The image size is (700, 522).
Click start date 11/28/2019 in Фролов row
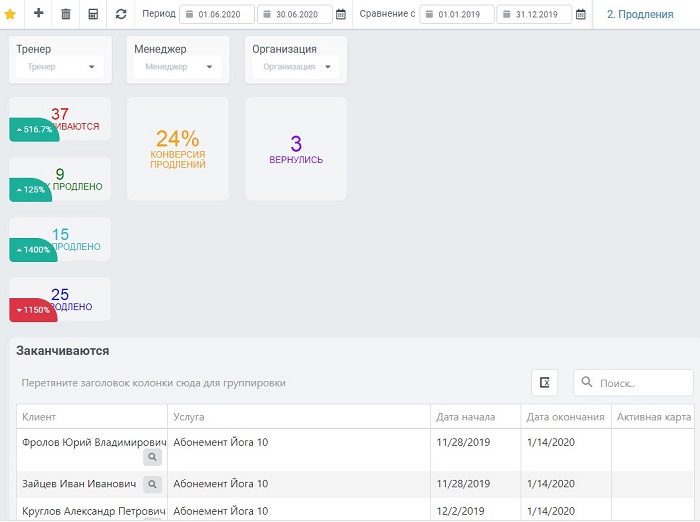tap(463, 442)
